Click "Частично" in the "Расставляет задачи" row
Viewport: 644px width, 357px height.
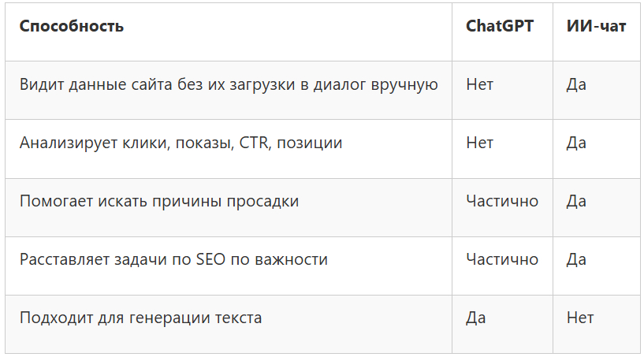pyautogui.click(x=502, y=259)
